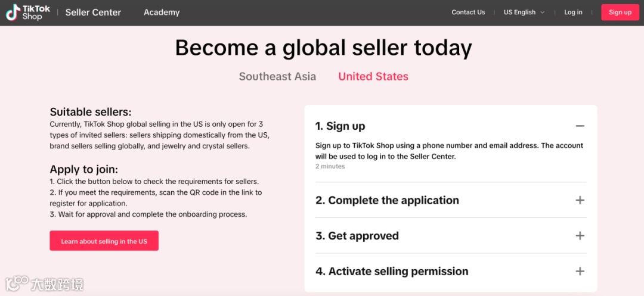This screenshot has width=644, height=296.
Task: Expand the 2. Complete the application heading
Action: click(387, 200)
